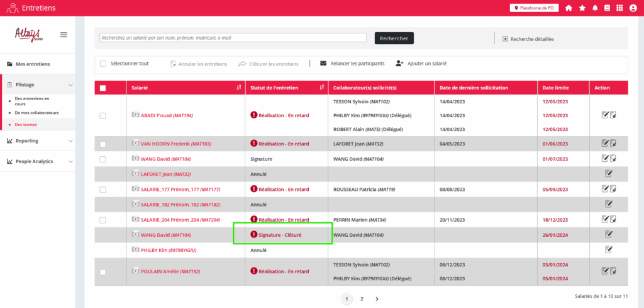This screenshot has width=644, height=308.
Task: Click edit icon for LAFORET Jean row
Action: [608, 173]
